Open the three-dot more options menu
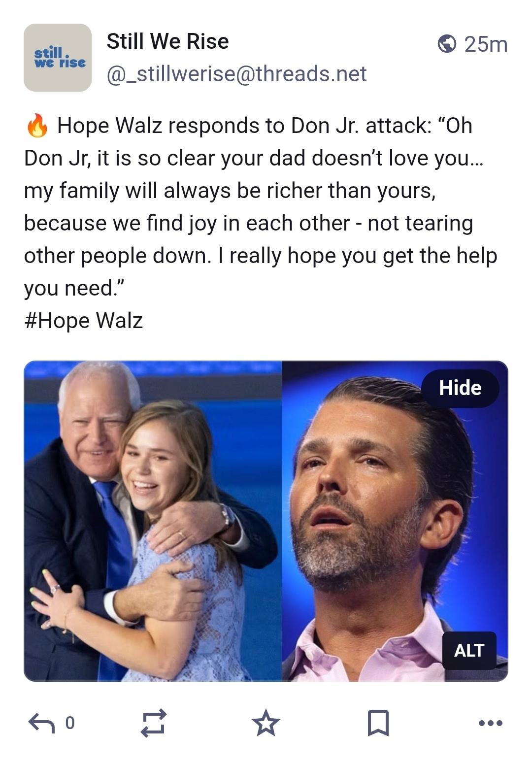The height and width of the screenshot is (764, 532). 491,723
